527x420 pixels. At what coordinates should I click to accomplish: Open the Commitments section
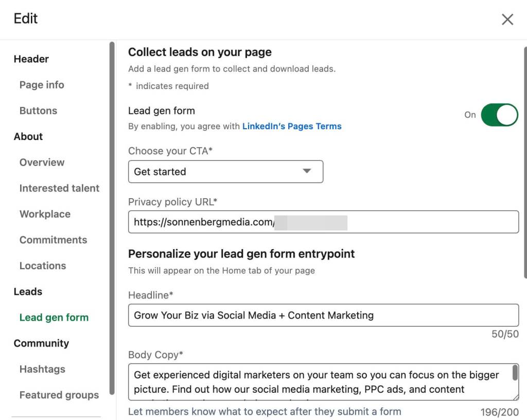tap(53, 240)
